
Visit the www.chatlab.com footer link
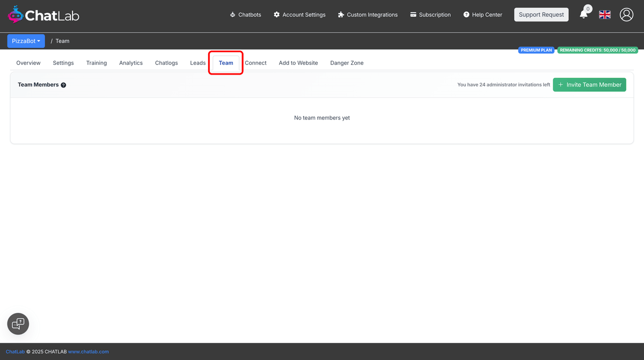pos(89,351)
